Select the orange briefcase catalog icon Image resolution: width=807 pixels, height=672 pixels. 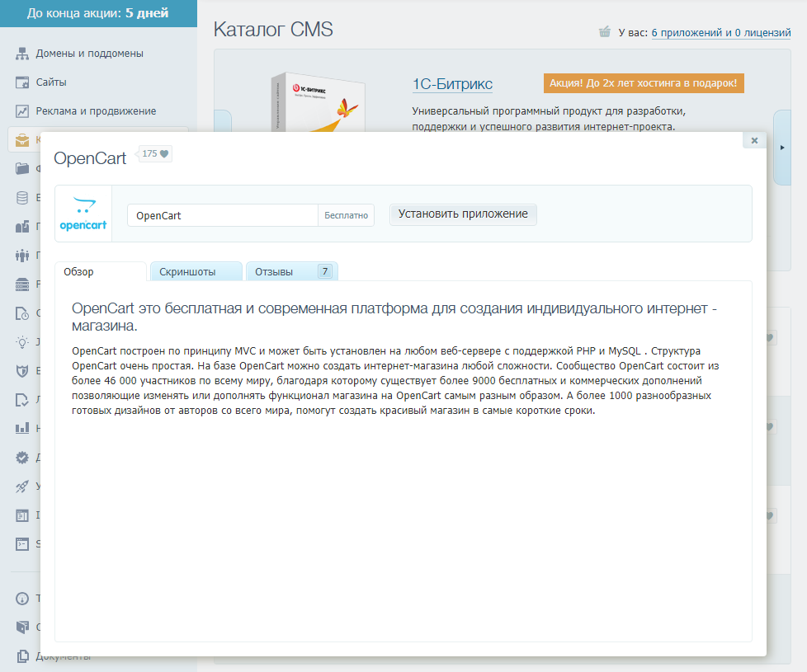point(22,140)
